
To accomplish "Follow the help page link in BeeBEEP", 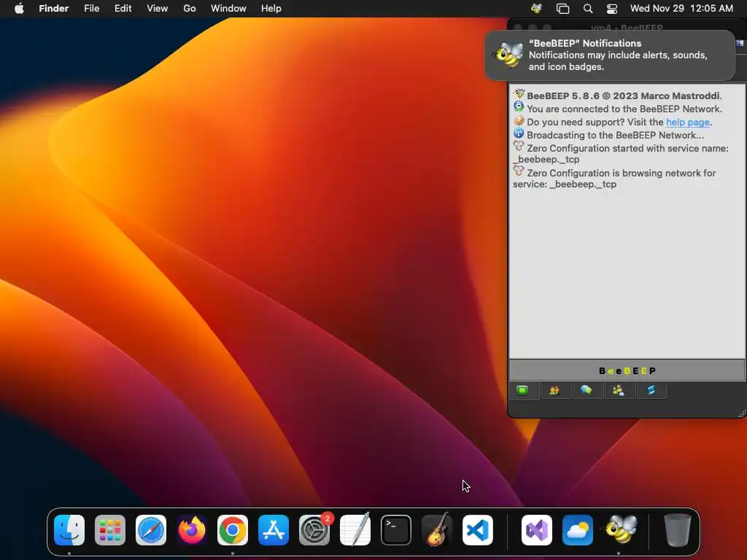I will click(687, 122).
